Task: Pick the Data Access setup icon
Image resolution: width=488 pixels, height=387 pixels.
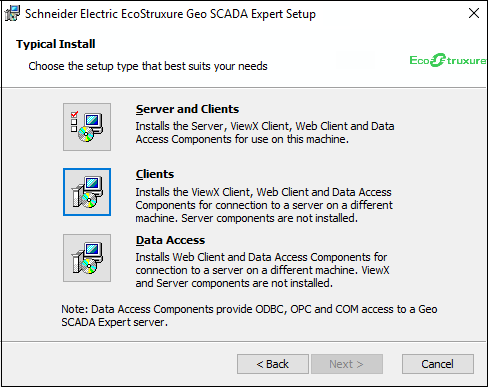Action: [87, 258]
